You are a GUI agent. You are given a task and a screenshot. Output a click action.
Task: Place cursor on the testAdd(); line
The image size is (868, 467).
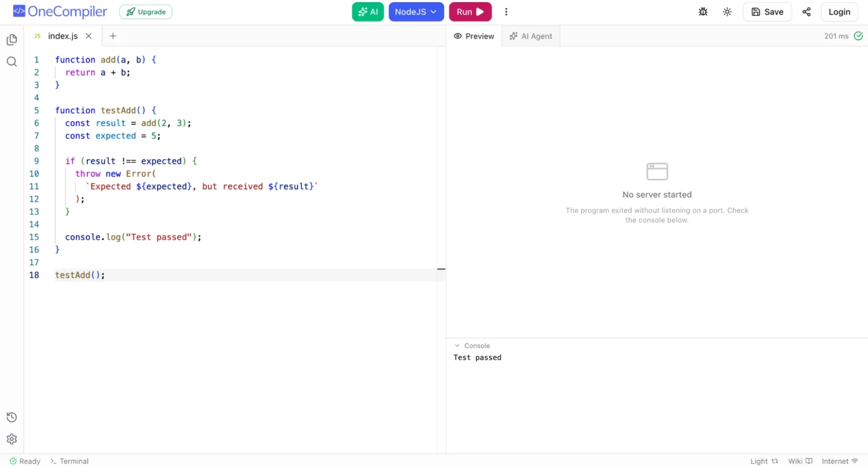point(80,275)
